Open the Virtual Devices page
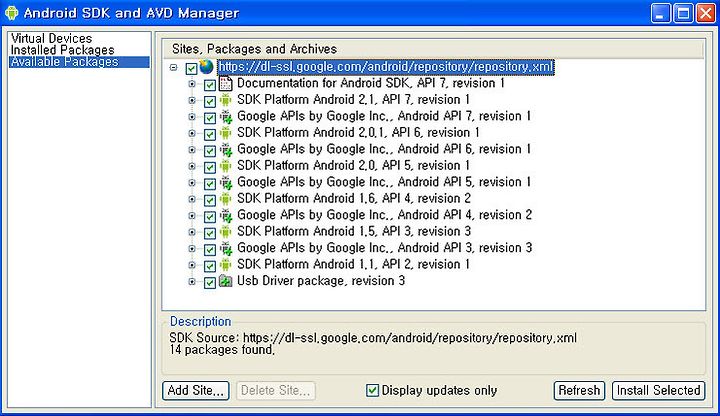The height and width of the screenshot is (416, 720). 51,38
